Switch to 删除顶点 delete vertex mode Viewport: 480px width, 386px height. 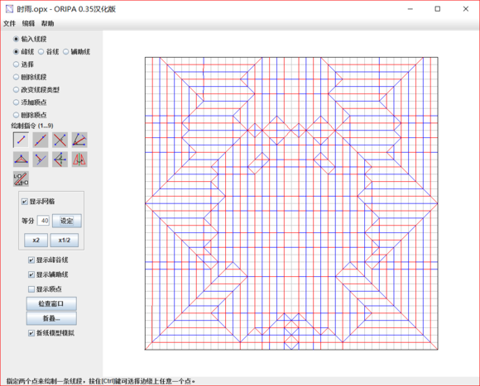29,115
